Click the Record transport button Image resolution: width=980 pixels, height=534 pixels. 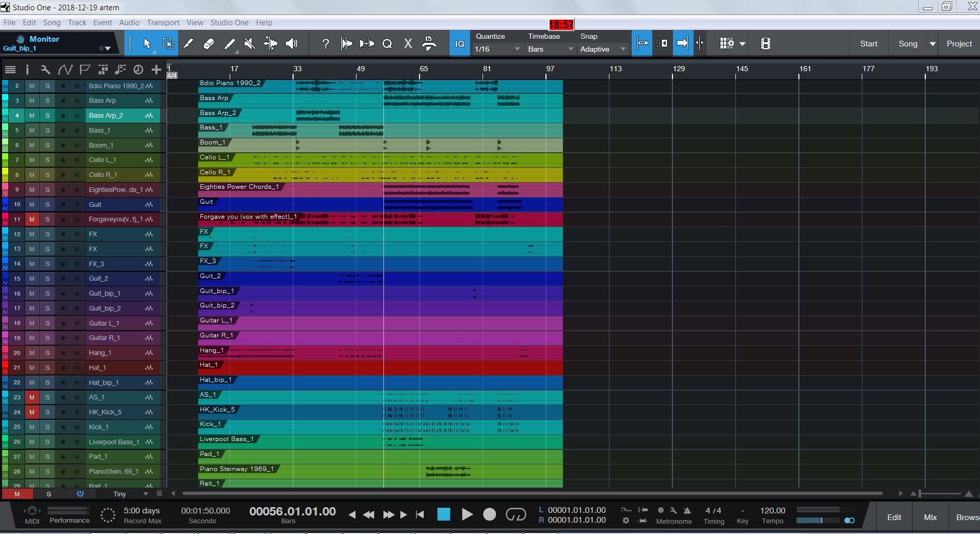tap(489, 514)
